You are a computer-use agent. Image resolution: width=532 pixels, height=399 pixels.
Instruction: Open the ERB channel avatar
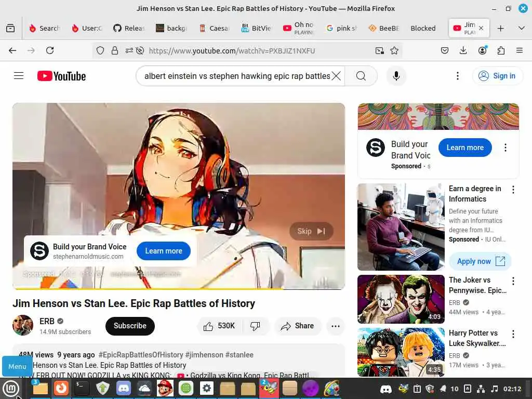[x=23, y=325]
